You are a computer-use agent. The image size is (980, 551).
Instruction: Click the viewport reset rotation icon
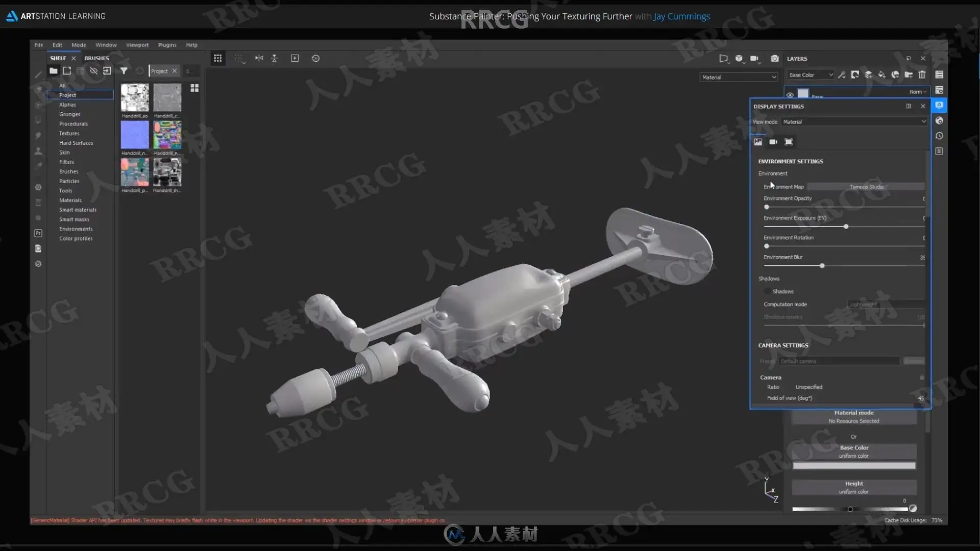pyautogui.click(x=315, y=58)
